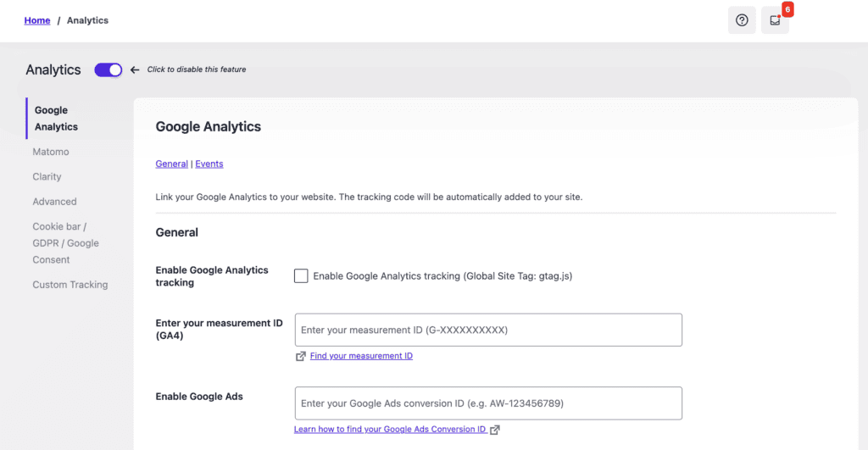This screenshot has width=868, height=450.
Task: Open the General sub-section link
Action: [x=171, y=164]
